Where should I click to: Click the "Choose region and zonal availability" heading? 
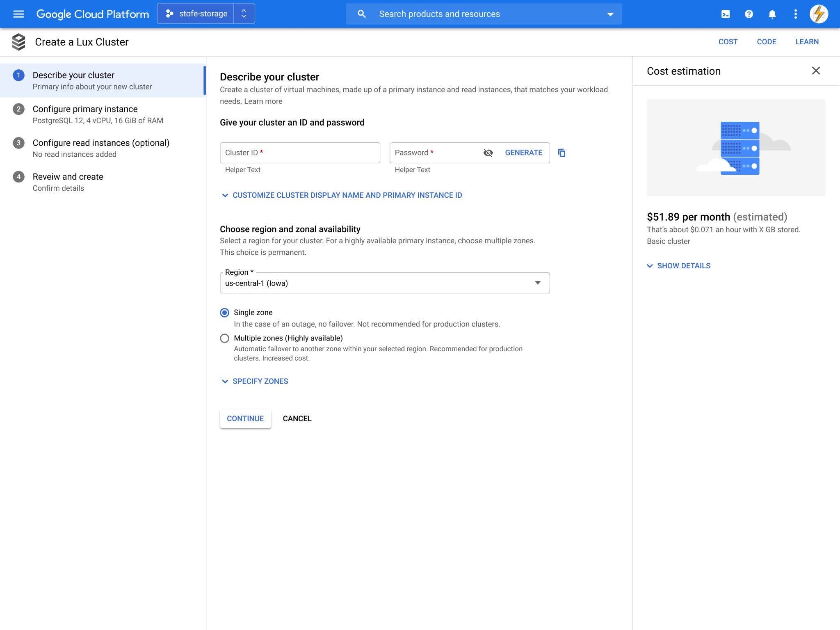point(290,229)
